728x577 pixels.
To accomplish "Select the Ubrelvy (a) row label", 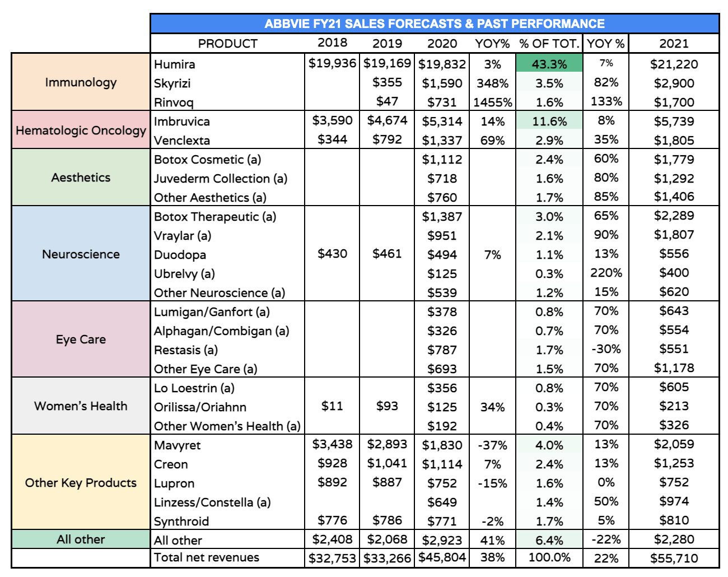I will [x=184, y=274].
